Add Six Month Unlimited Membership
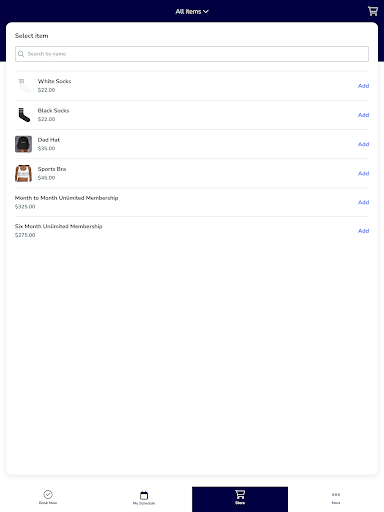Image resolution: width=384 pixels, height=512 pixels. (x=363, y=231)
